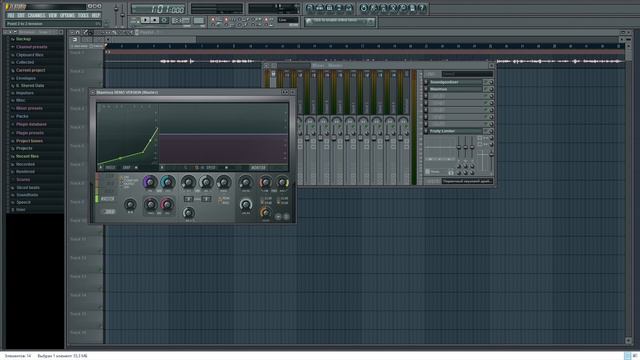Select Plugin database in browser

31,124
